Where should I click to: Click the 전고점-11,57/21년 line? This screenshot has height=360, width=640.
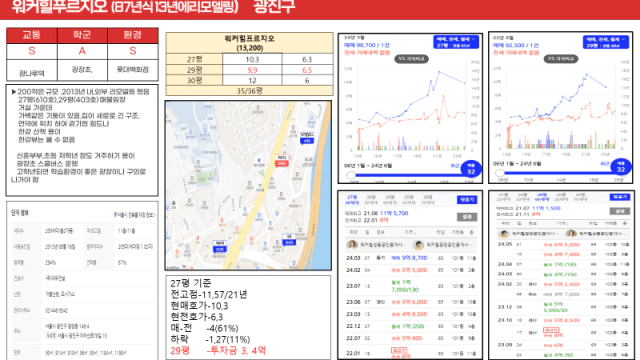[x=209, y=295]
